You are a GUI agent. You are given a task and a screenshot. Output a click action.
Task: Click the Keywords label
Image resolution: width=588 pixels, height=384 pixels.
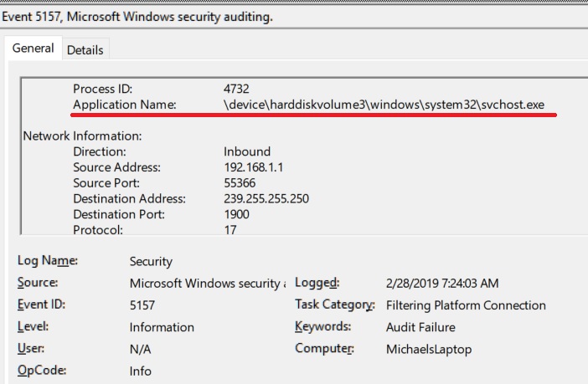click(322, 326)
